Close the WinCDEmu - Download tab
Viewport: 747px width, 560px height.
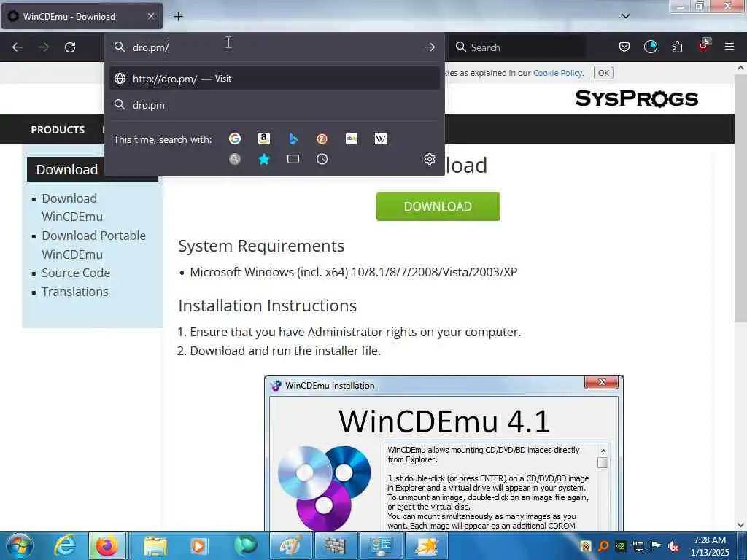(150, 16)
